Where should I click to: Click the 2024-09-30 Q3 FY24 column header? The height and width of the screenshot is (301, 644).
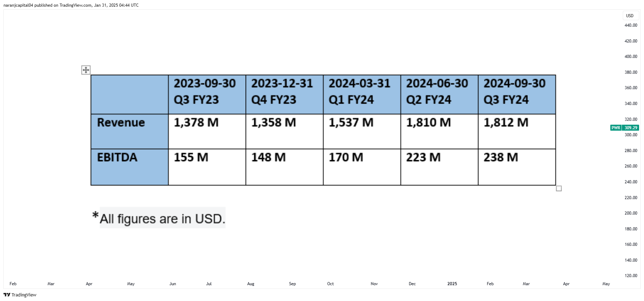tap(517, 94)
